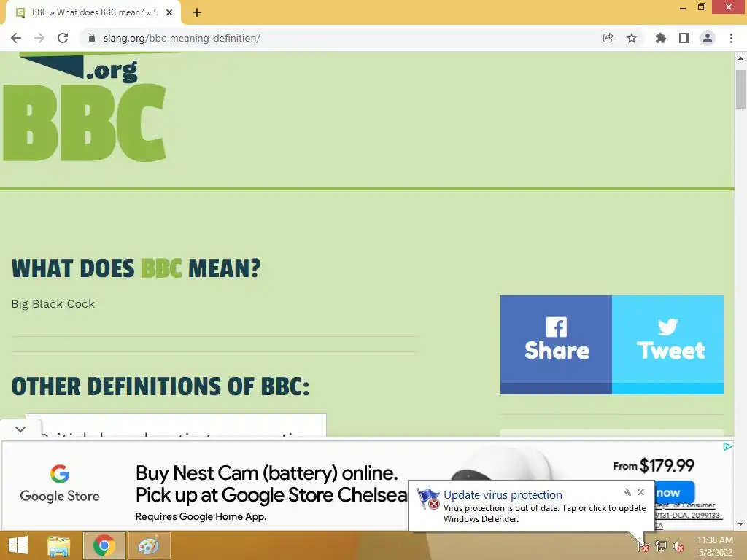Open the Windows Start button
The image size is (747, 560).
pos(18,545)
